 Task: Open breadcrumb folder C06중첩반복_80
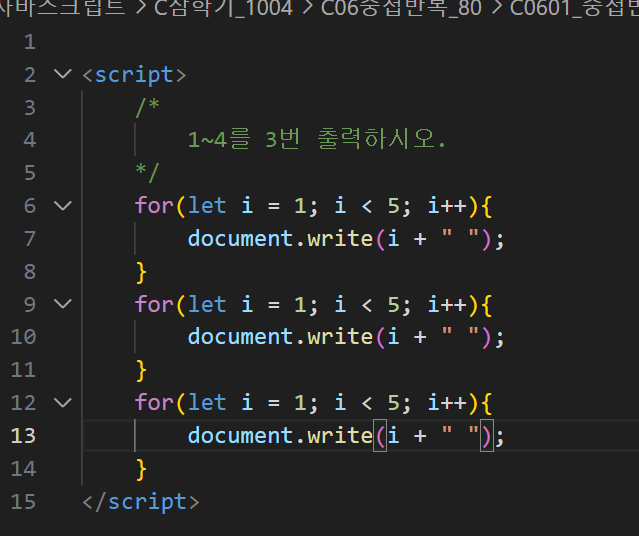tap(401, 8)
